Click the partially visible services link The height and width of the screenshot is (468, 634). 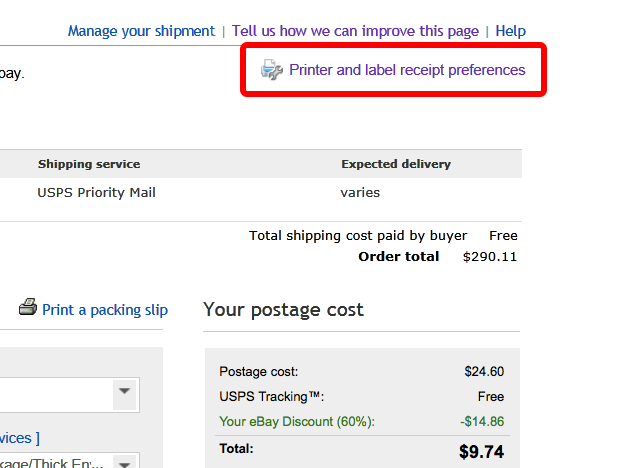click(18, 438)
